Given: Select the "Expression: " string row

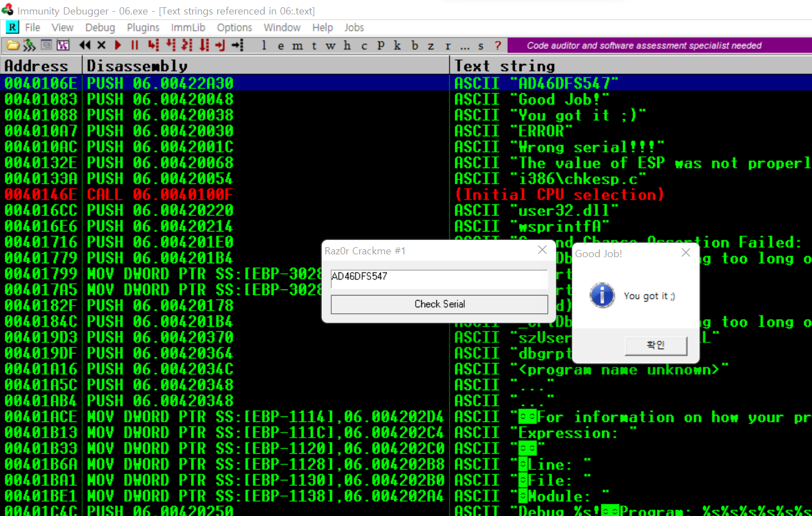Looking at the screenshot, I should (406, 433).
